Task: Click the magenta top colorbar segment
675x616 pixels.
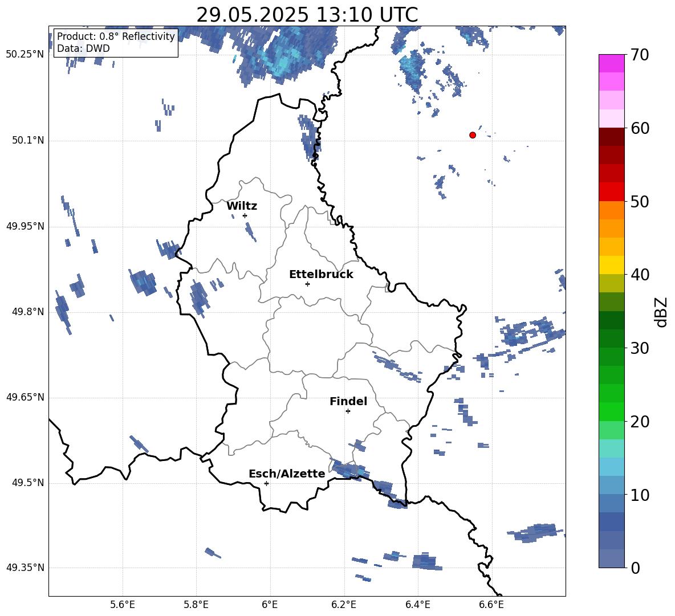Action: pyautogui.click(x=611, y=64)
